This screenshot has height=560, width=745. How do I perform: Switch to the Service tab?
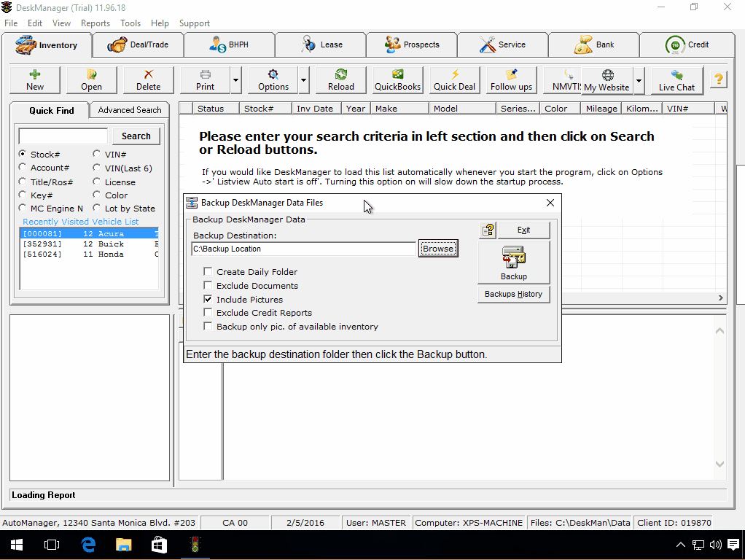(502, 44)
